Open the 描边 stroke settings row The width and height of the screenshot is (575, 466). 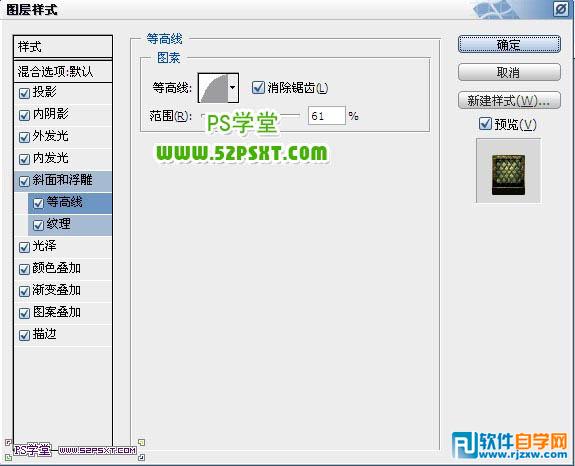pyautogui.click(x=63, y=335)
